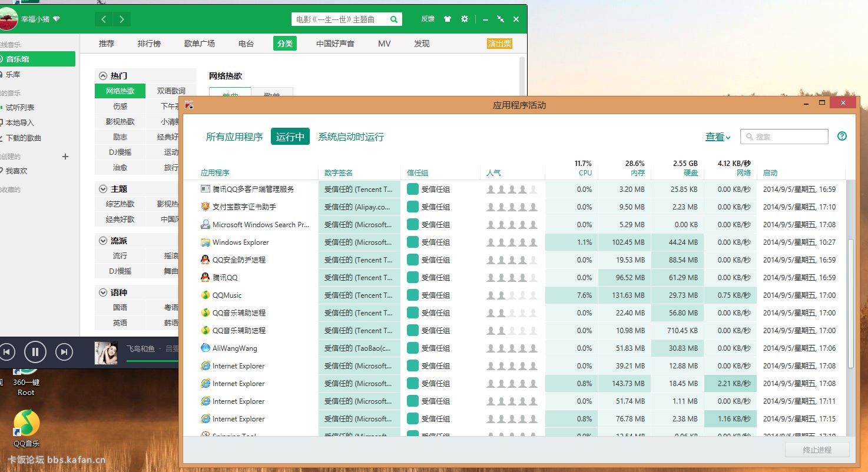Play previous track in QQ Music

(7, 352)
